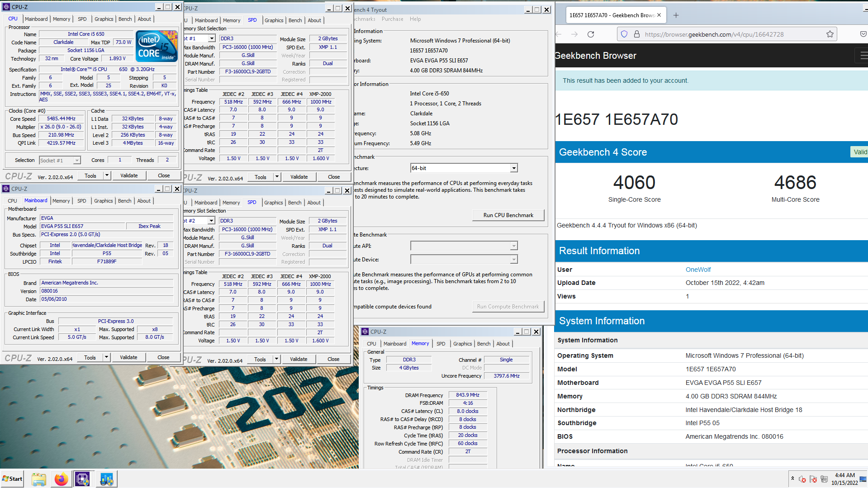
Task: Click the Core Voltage 1.893 V field
Action: (118, 59)
